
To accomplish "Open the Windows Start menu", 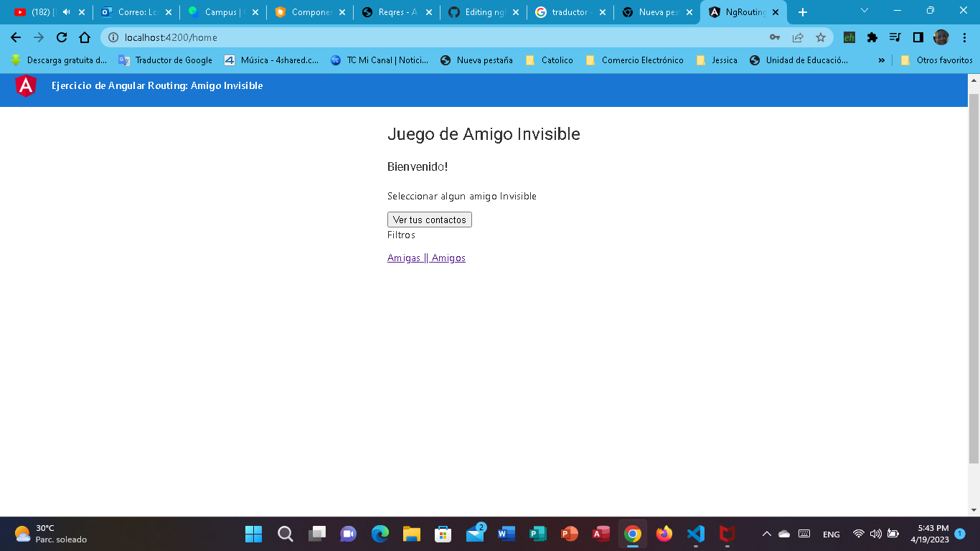I will point(253,534).
